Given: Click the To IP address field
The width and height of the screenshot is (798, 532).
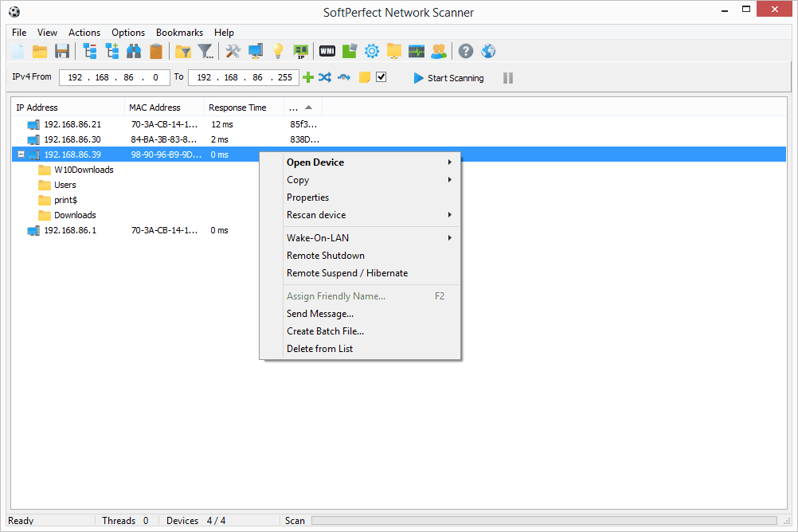Looking at the screenshot, I should [x=243, y=77].
